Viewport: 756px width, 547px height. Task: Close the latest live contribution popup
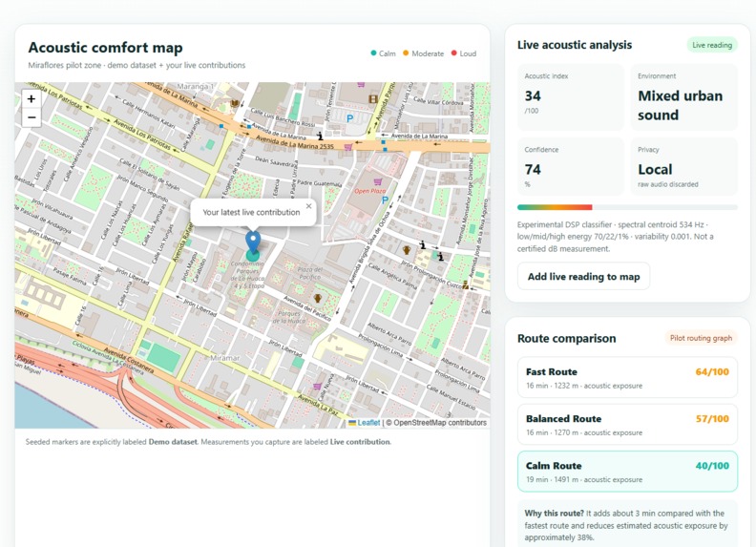click(x=308, y=206)
